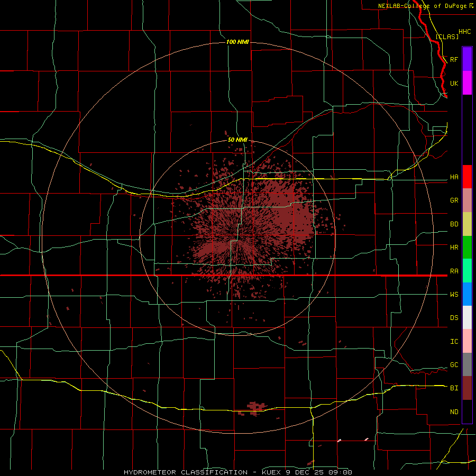476x476 pixels.
Task: Click the 'HR' legend label
Action: (454, 248)
